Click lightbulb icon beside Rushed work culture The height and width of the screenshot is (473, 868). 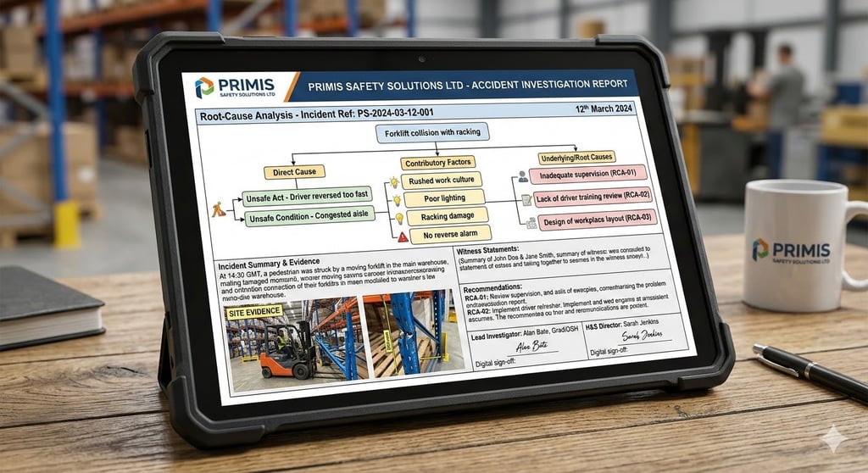(x=393, y=182)
